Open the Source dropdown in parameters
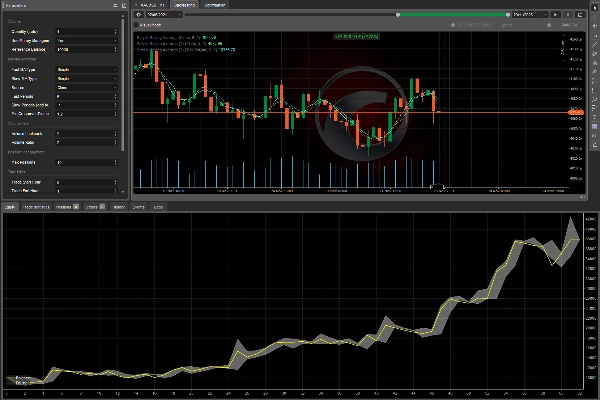Screen dimensions: 600x400 pyautogui.click(x=88, y=89)
